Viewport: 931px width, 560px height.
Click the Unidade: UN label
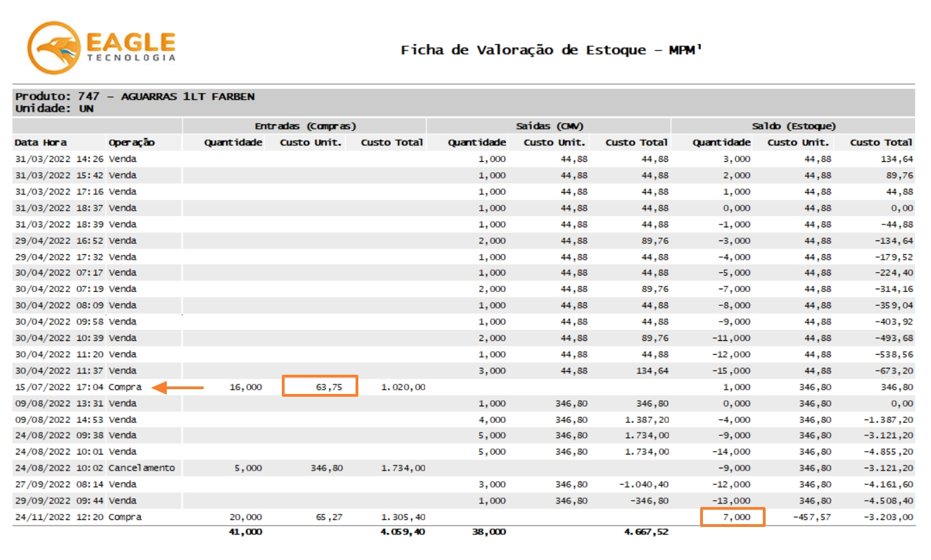[x=54, y=109]
